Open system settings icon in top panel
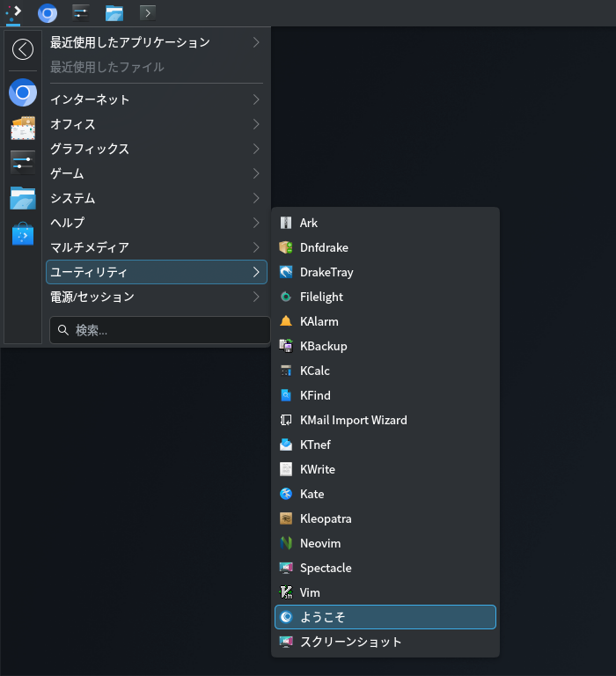Image resolution: width=616 pixels, height=676 pixels. (x=81, y=13)
